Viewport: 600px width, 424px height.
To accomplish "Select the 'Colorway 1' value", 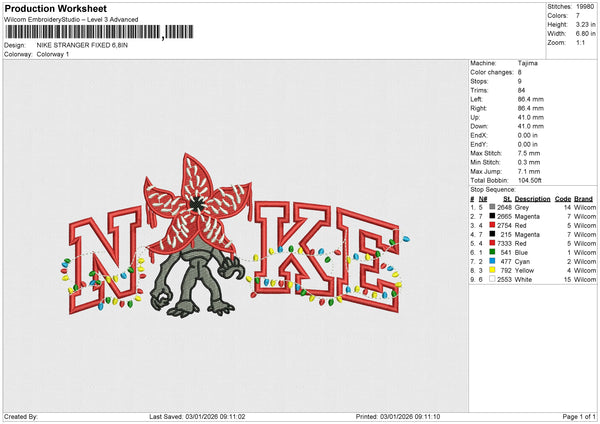I will 53,54.
